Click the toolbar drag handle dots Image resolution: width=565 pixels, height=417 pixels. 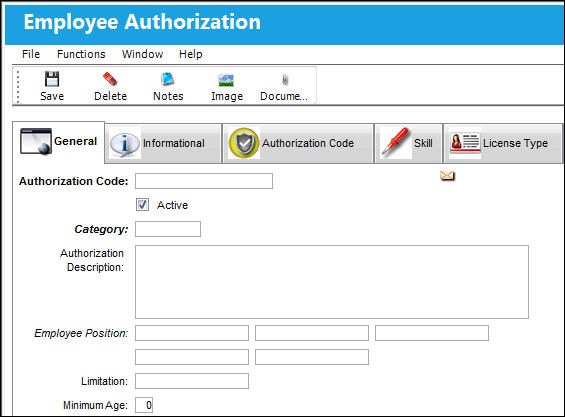coord(18,86)
